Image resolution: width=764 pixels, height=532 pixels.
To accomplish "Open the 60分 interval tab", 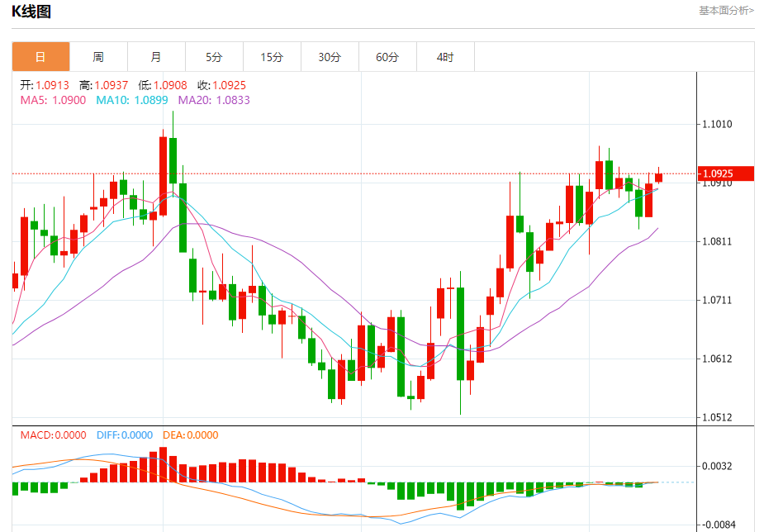I will (387, 57).
